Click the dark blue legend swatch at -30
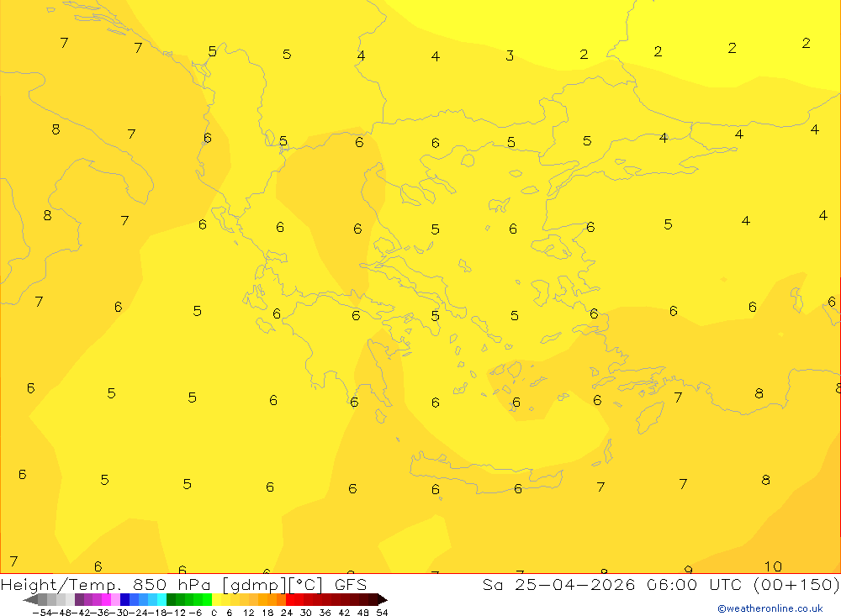Screen dimensions: 841x616 point(124,599)
